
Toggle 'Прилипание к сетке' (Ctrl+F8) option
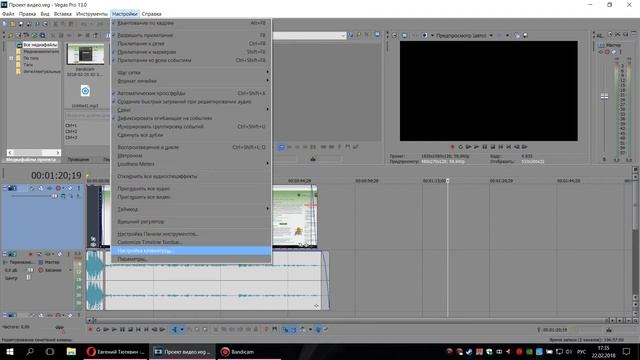pos(191,44)
